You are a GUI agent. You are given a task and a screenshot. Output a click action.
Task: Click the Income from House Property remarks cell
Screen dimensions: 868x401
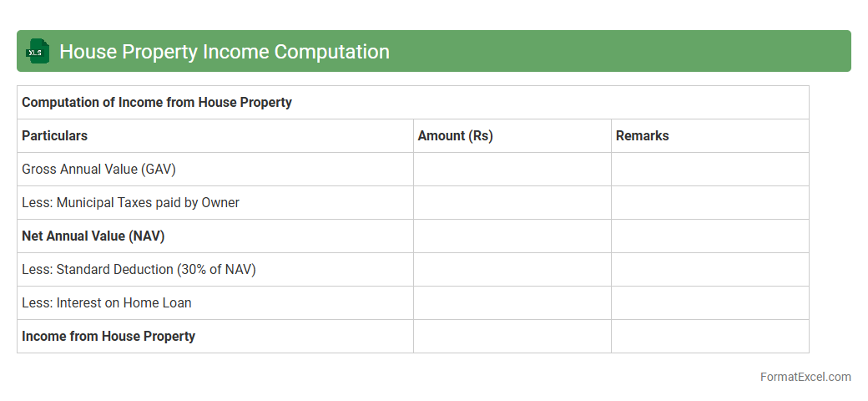point(709,337)
